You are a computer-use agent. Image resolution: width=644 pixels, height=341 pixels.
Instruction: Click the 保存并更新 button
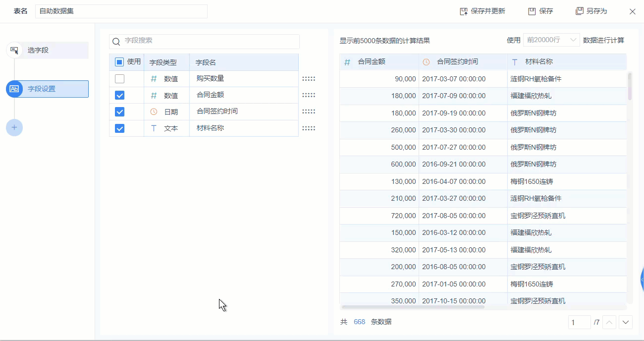click(x=482, y=10)
